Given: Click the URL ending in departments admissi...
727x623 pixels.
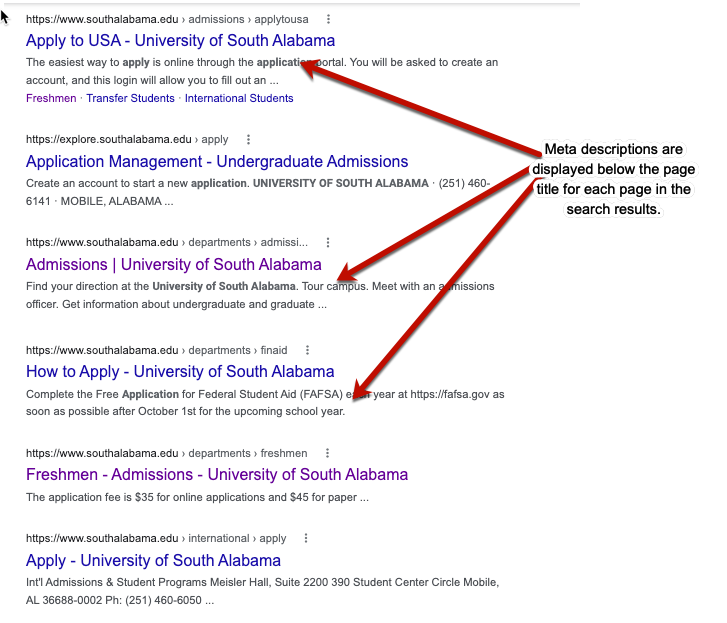Looking at the screenshot, I should 167,242.
